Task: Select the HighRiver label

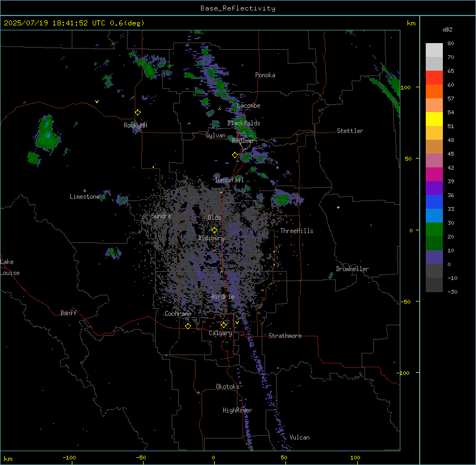Action: [x=237, y=410]
